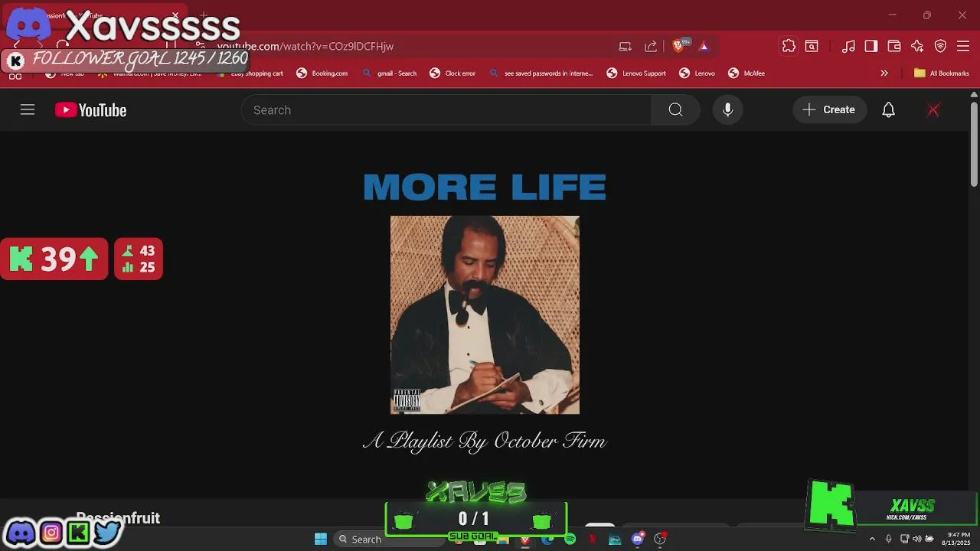The image size is (980, 551).
Task: Open Brave browser taskbar icon
Action: tap(525, 540)
